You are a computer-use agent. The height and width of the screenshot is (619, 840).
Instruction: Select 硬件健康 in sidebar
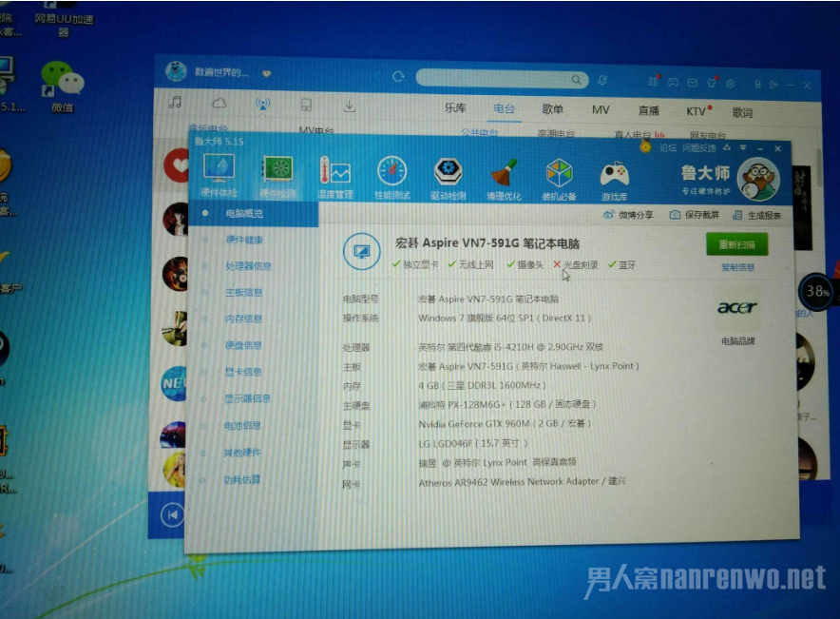click(x=244, y=240)
